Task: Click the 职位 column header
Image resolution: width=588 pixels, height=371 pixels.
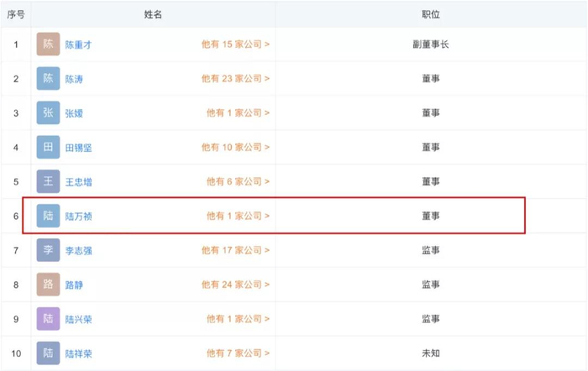Action: pos(430,14)
